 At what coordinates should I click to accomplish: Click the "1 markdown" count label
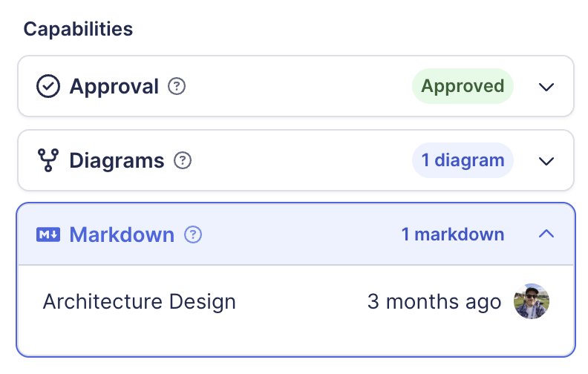coord(453,234)
